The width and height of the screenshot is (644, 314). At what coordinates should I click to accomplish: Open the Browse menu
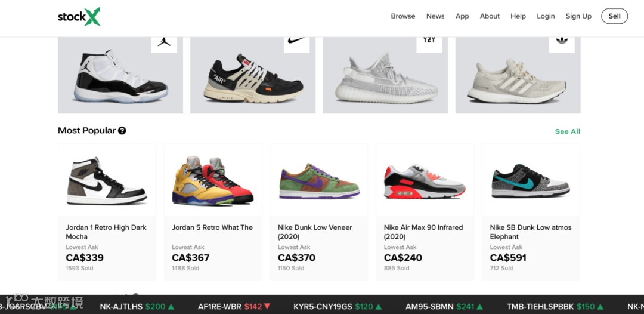[x=403, y=16]
